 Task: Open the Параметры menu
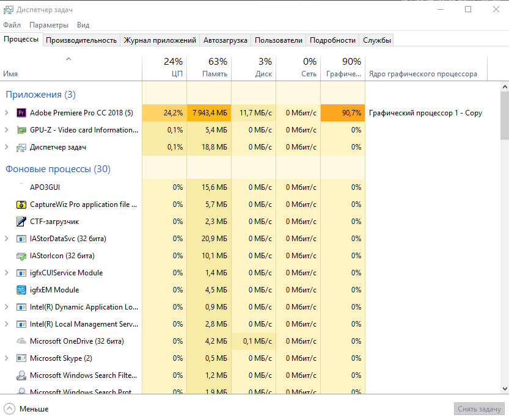click(49, 25)
